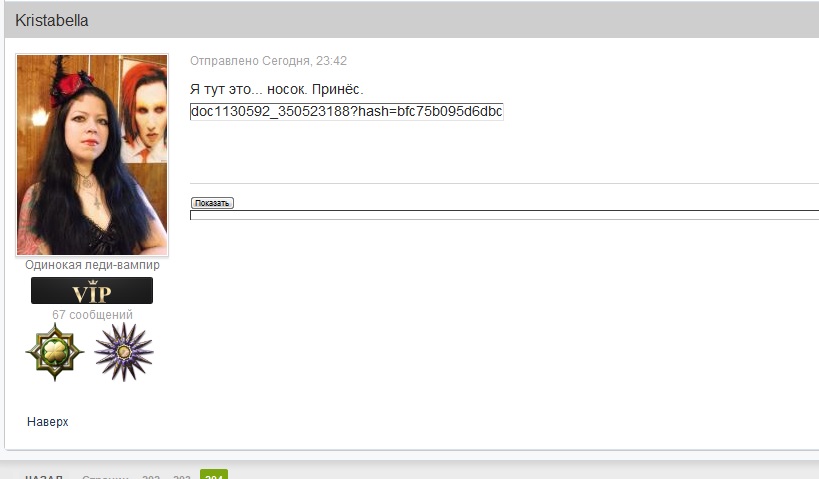Click the 67 сообщений post count
Screen dimensions: 819x479
92,314
